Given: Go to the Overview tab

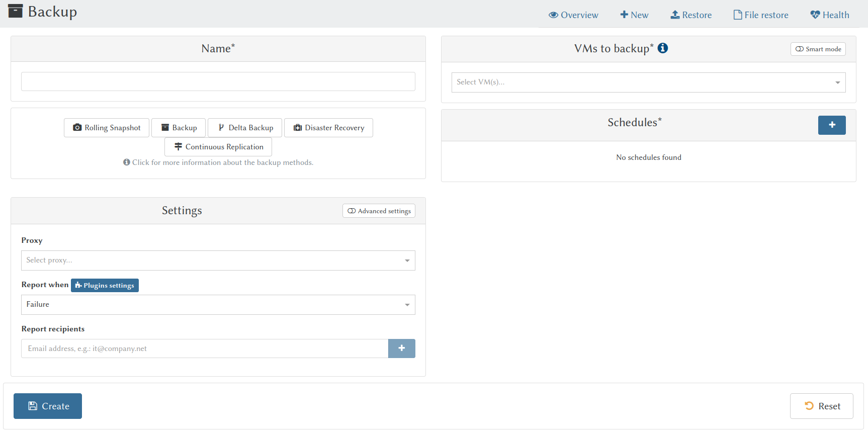Looking at the screenshot, I should pos(573,15).
